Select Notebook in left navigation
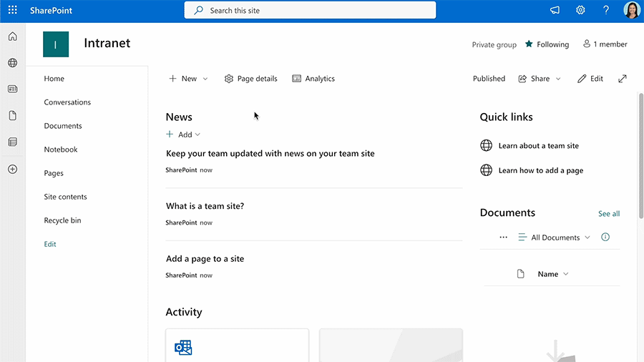The width and height of the screenshot is (644, 362). [x=61, y=150]
